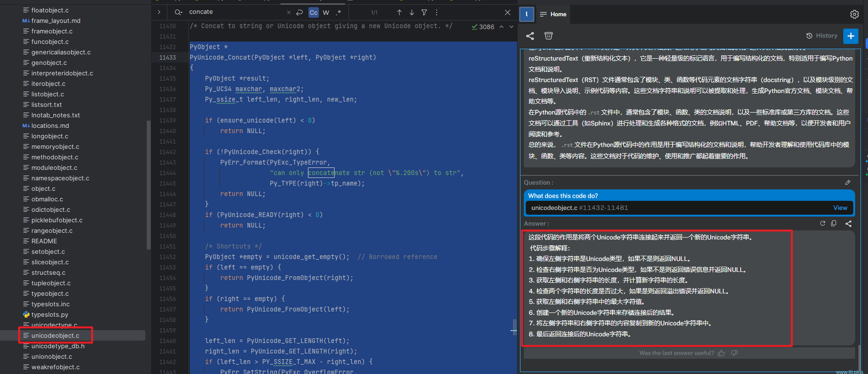Open the search history magnifier dropdown

(x=178, y=12)
